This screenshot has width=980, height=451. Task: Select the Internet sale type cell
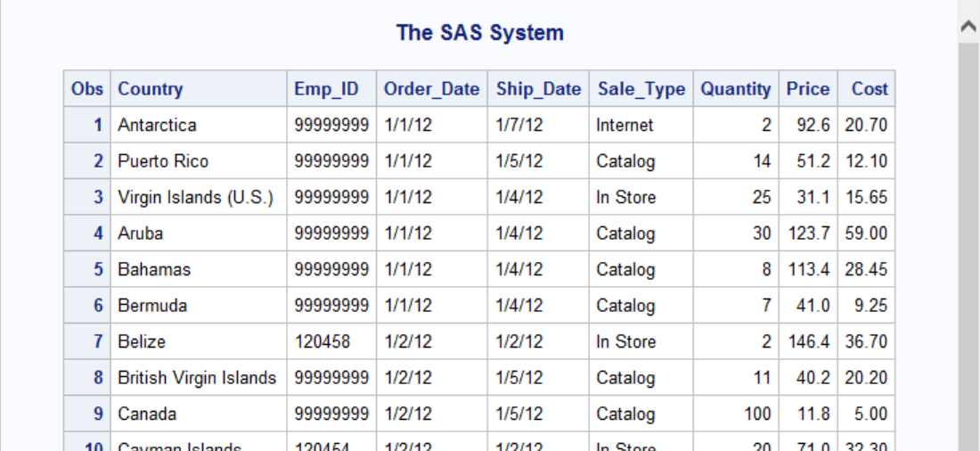[x=625, y=126]
